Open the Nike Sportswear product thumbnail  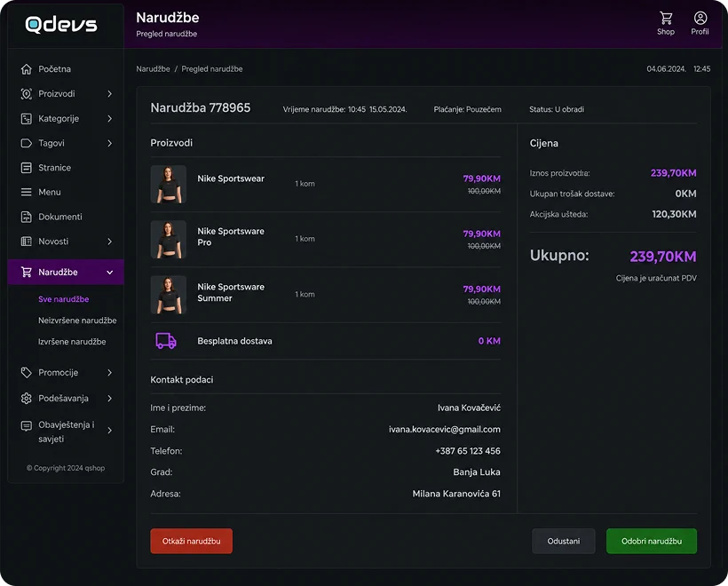tap(169, 184)
